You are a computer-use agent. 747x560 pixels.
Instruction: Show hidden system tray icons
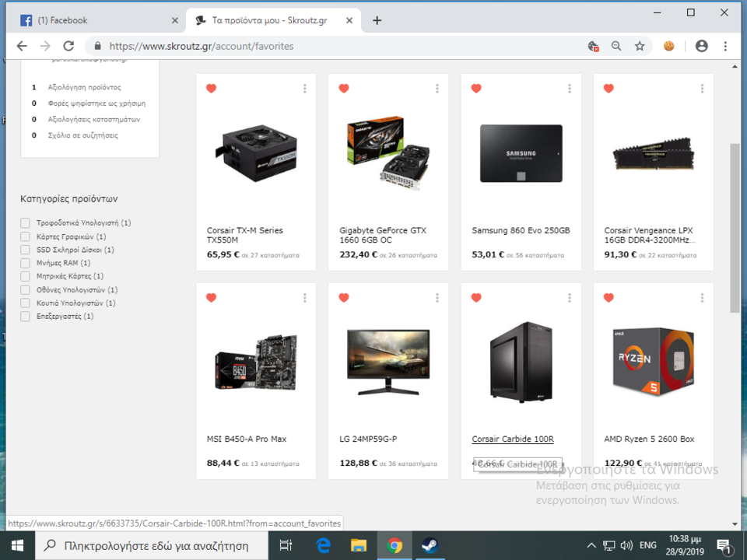pos(591,546)
